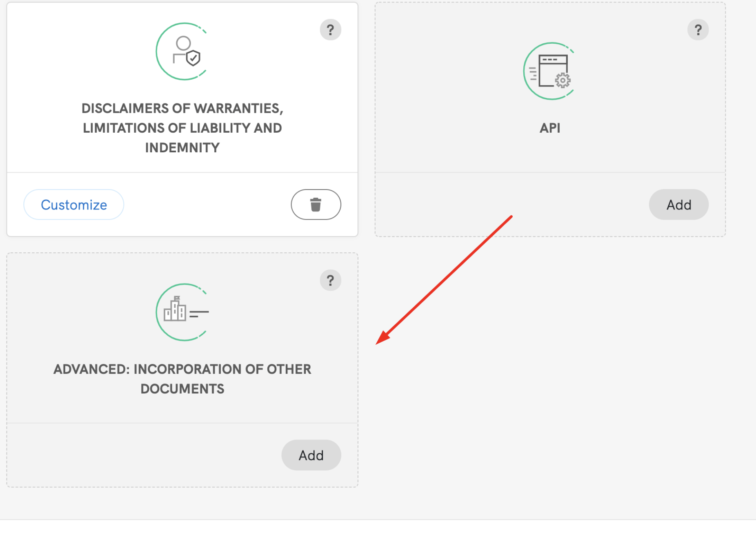Click the empty footer left of Advanced card's Add

[143, 455]
